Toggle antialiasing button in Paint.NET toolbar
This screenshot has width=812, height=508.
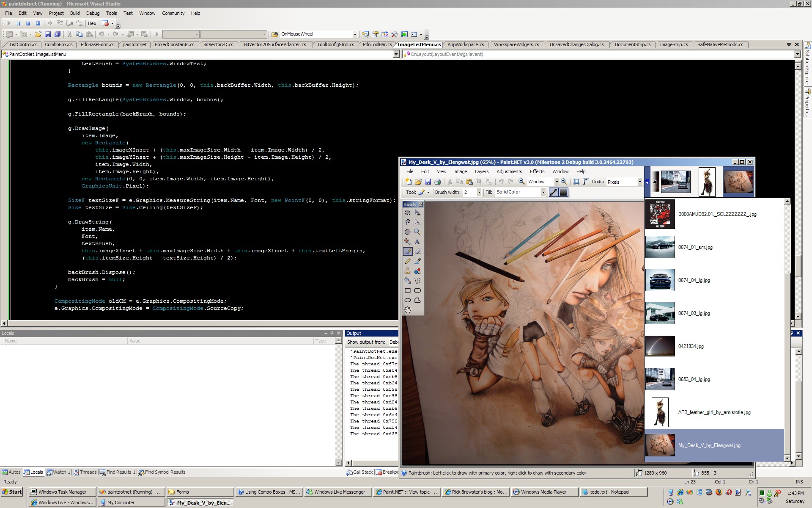tap(554, 192)
